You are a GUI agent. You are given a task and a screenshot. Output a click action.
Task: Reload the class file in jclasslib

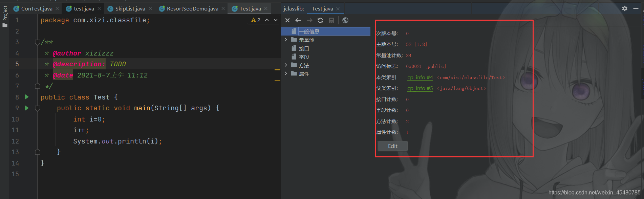[320, 20]
